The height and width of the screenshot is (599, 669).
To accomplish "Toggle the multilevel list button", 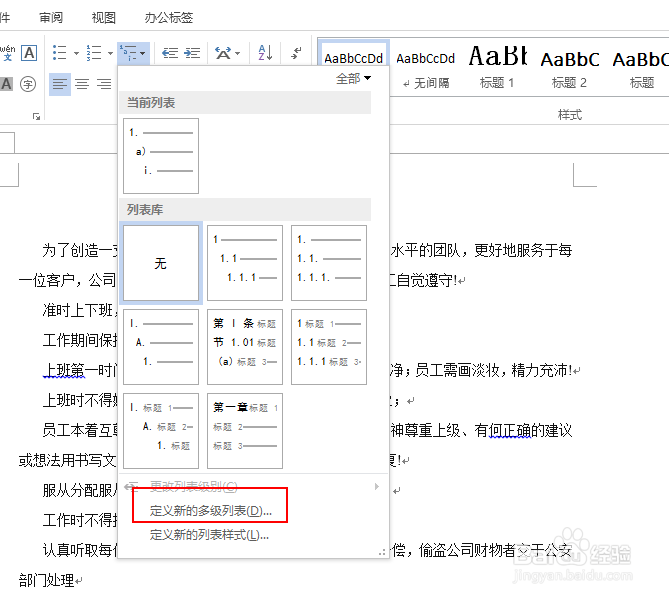I will pyautogui.click(x=133, y=53).
